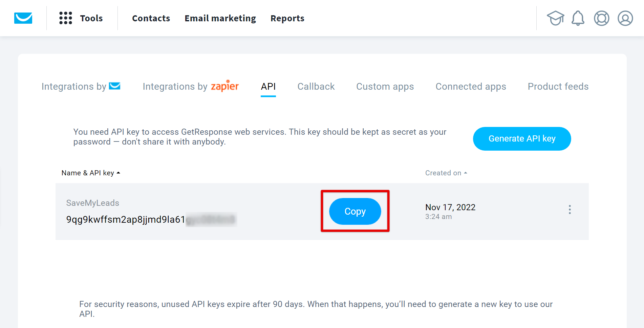Open the Tools grid menu icon
This screenshot has width=644, height=328.
pyautogui.click(x=66, y=18)
